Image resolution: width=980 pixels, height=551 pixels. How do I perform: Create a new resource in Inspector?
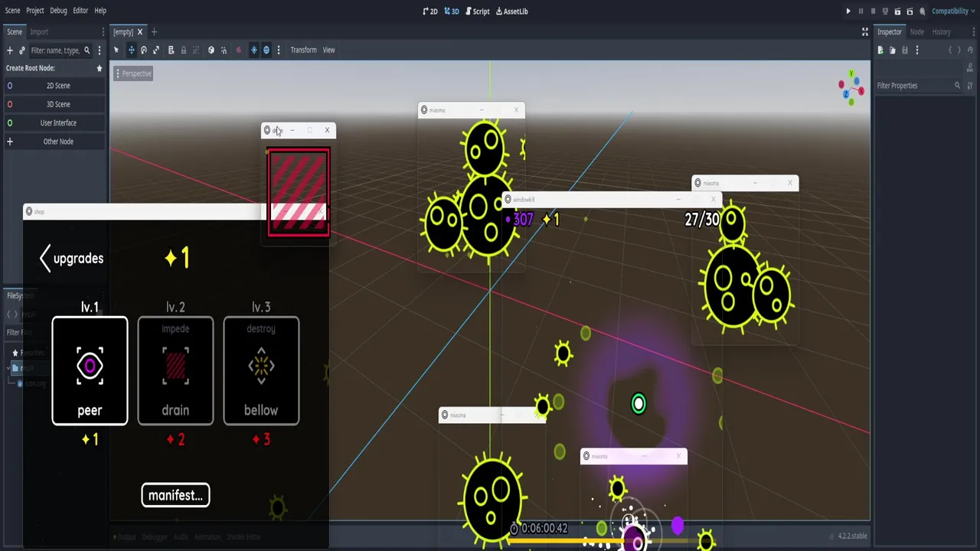[880, 51]
